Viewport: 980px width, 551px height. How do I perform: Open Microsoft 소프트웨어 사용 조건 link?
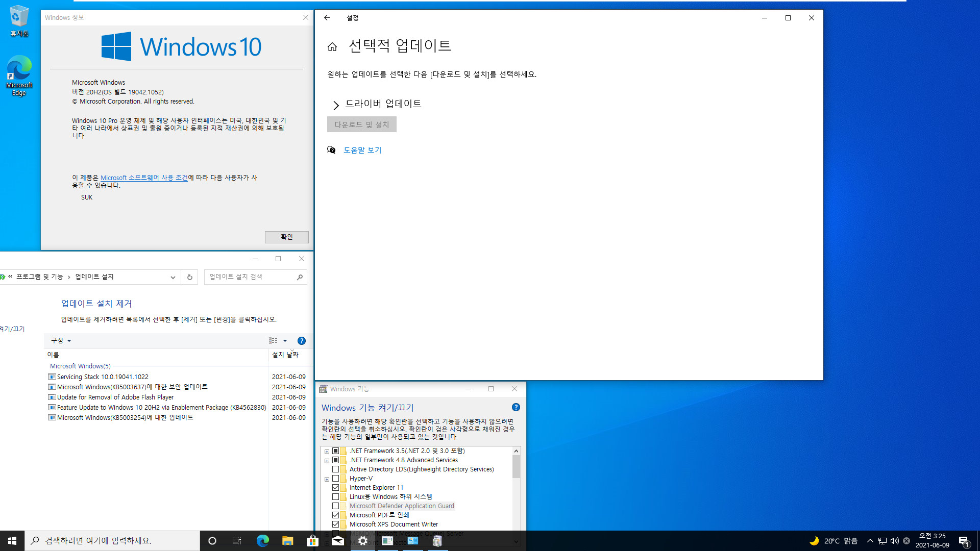pos(144,178)
